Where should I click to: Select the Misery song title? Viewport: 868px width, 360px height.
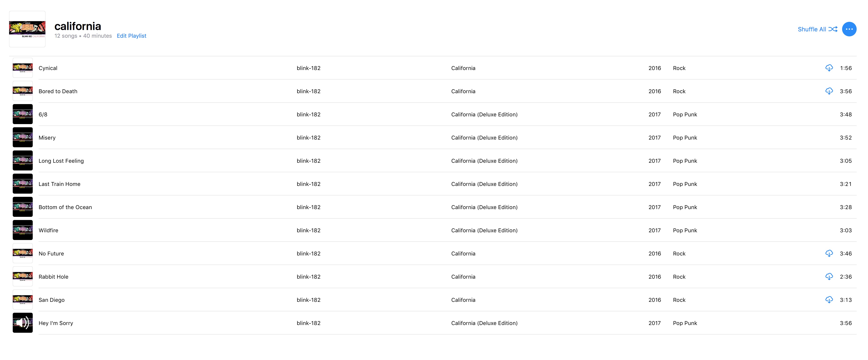point(47,137)
